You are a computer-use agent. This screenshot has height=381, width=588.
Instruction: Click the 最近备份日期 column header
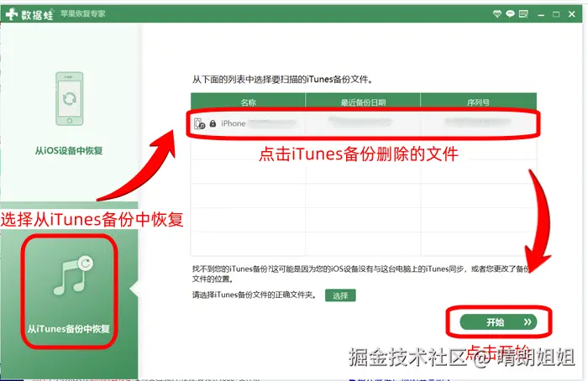point(363,102)
